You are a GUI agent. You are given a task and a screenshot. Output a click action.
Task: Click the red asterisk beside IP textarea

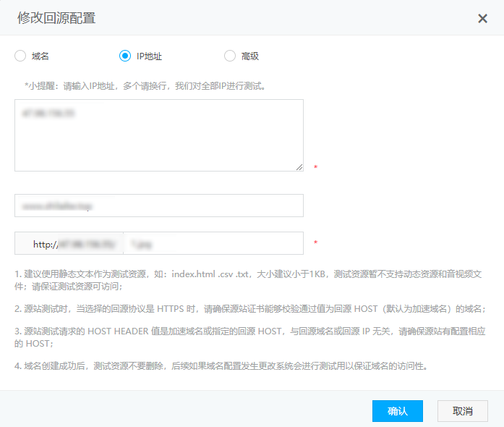pos(315,168)
